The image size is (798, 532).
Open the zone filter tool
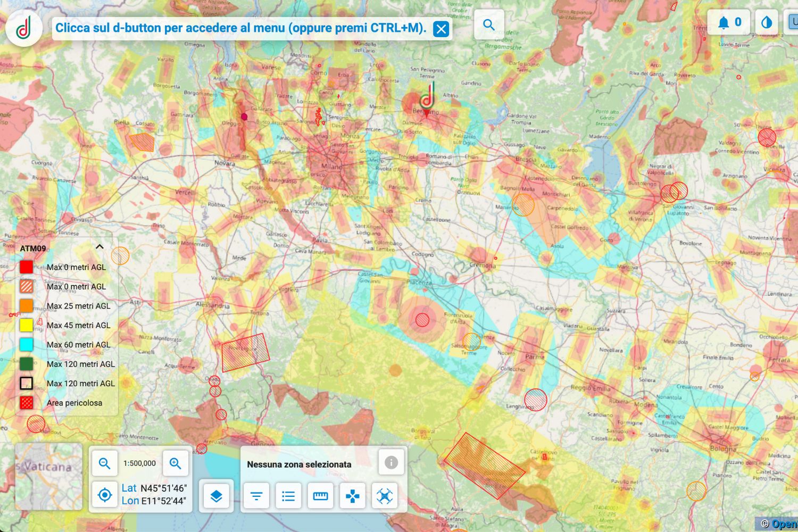pyautogui.click(x=256, y=496)
